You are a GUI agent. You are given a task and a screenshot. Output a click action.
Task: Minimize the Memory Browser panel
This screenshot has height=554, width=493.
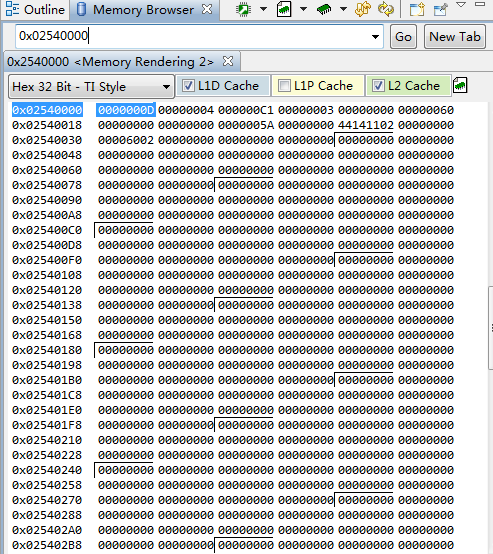480,5
